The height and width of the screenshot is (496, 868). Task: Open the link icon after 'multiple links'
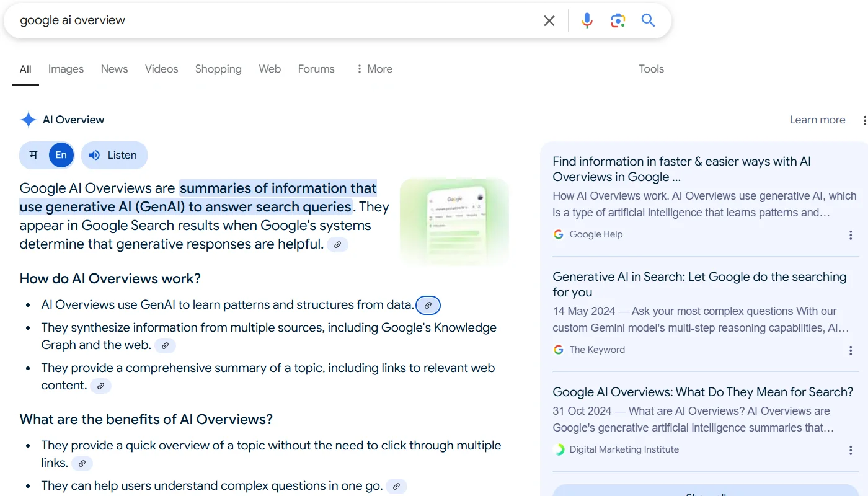pos(82,463)
